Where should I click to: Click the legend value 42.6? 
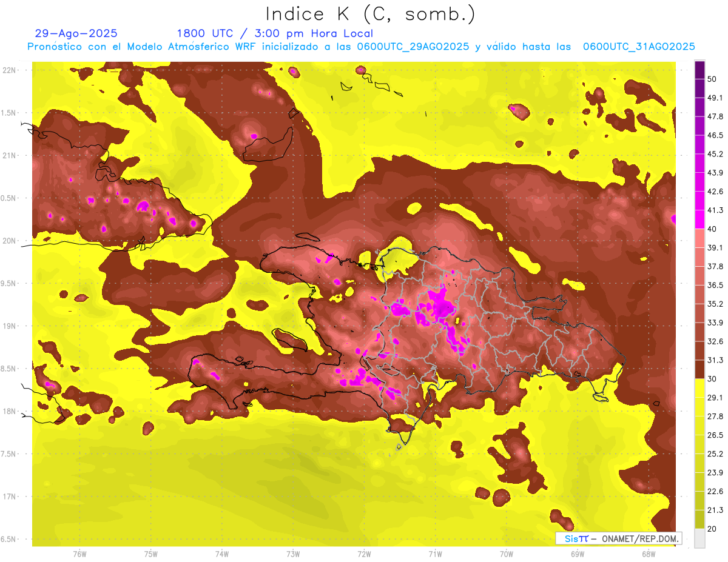coord(715,192)
